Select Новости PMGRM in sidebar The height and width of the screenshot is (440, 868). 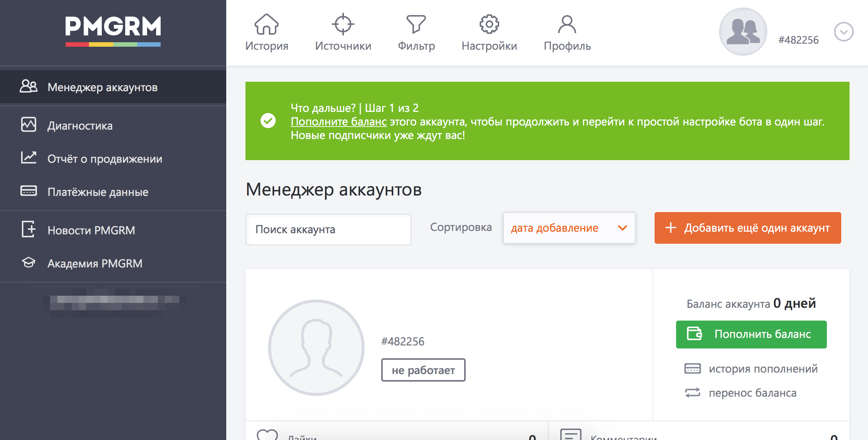tap(91, 230)
